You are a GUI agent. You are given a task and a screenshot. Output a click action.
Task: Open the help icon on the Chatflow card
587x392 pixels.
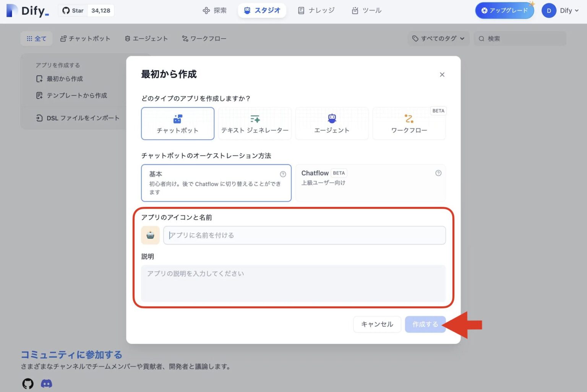click(x=438, y=173)
